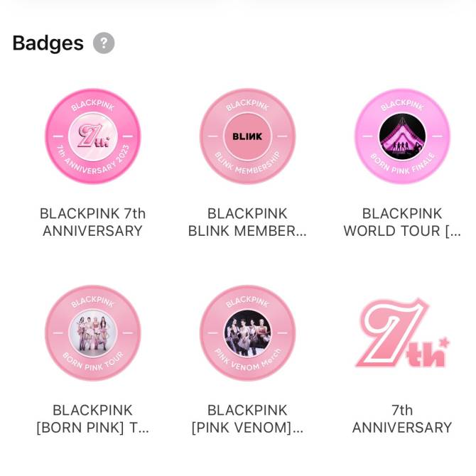The image size is (476, 476).
Task: Open the 'BLACKPINK BLINK MEMBER...' label
Action: pyautogui.click(x=247, y=222)
